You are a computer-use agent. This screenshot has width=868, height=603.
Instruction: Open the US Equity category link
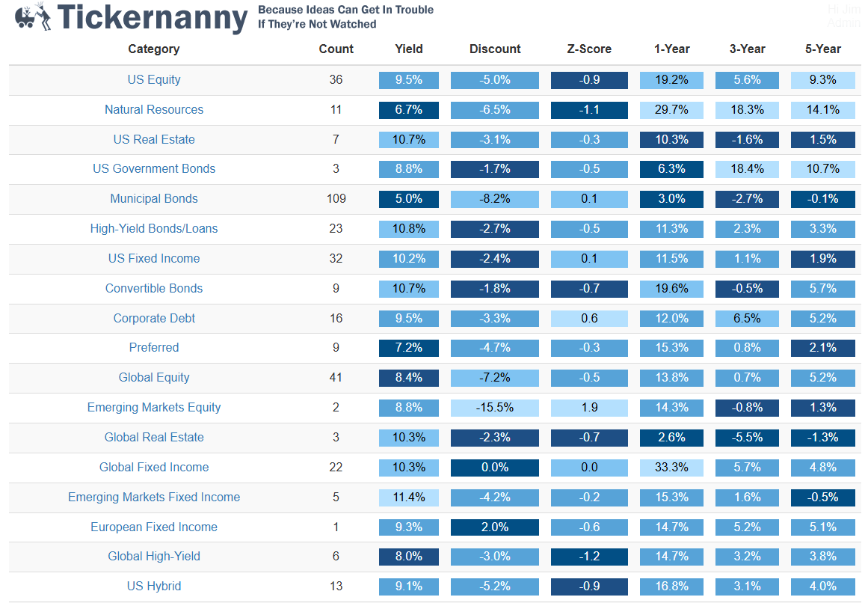click(154, 80)
